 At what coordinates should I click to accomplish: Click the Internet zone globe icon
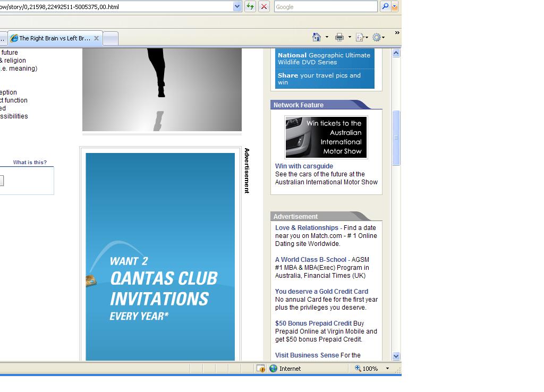pos(274,369)
